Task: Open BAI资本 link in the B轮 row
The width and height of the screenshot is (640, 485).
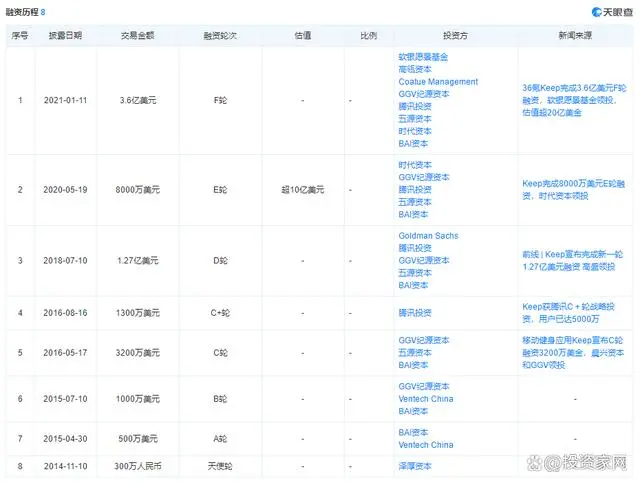Action: point(413,411)
